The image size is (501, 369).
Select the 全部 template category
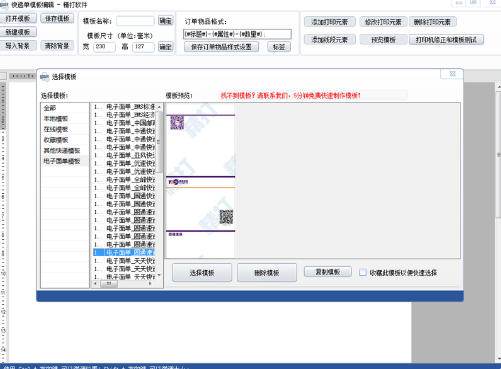coord(65,108)
